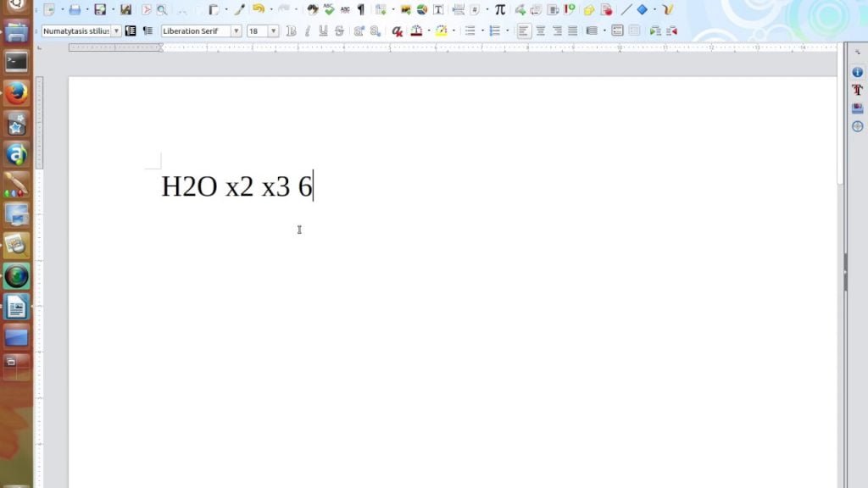Viewport: 868px width, 488px height.
Task: Open sidebar Gallery tab
Action: click(x=858, y=108)
